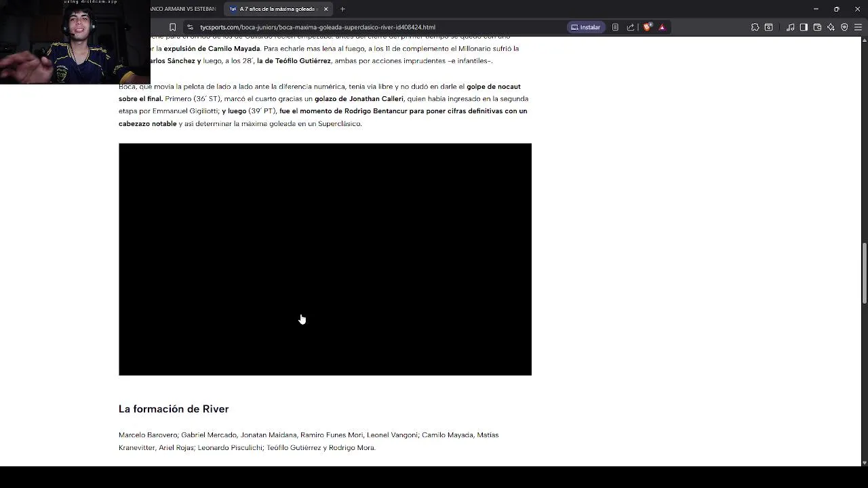The height and width of the screenshot is (488, 868).
Task: Click the share page icon
Action: (x=631, y=27)
